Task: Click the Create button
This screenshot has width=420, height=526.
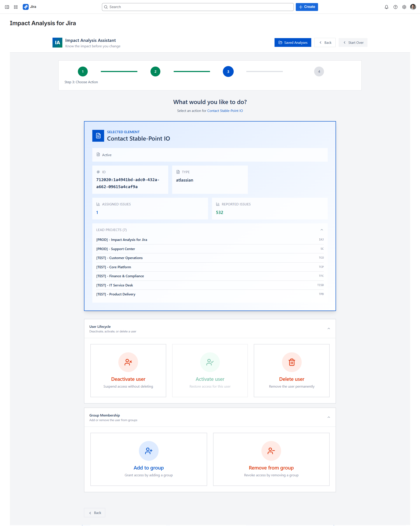Action: [x=307, y=7]
